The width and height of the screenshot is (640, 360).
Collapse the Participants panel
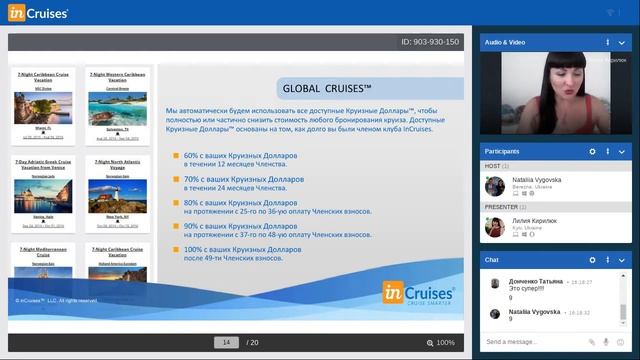622,152
